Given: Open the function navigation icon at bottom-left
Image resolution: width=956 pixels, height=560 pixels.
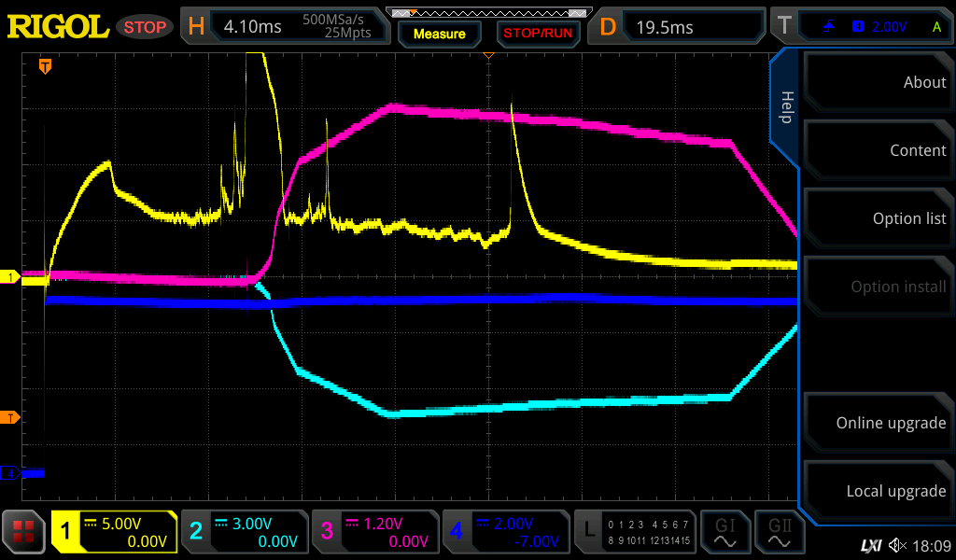Looking at the screenshot, I should click(x=24, y=533).
